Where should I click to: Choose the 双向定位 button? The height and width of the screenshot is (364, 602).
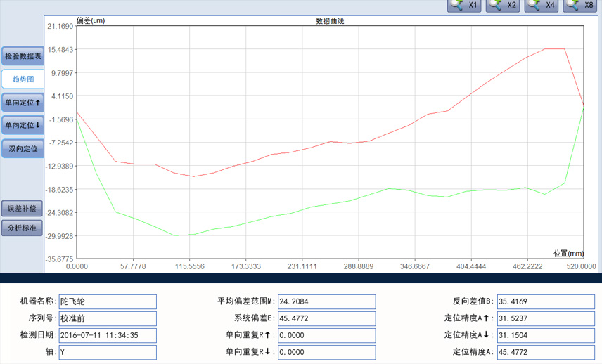point(23,148)
